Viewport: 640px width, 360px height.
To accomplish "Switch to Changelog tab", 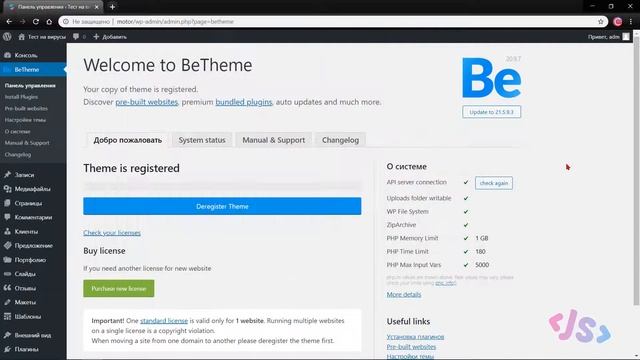I will [x=340, y=140].
